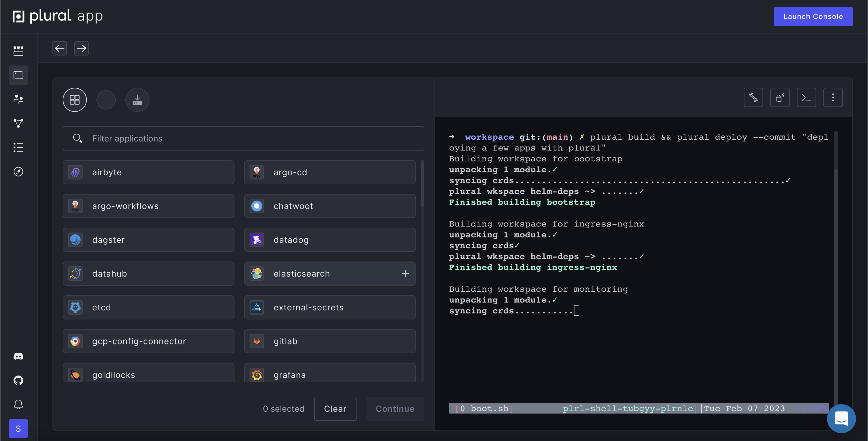Click the cloud shell terminal sidebar icon
Screen dimensions: 868x441
click(18, 75)
